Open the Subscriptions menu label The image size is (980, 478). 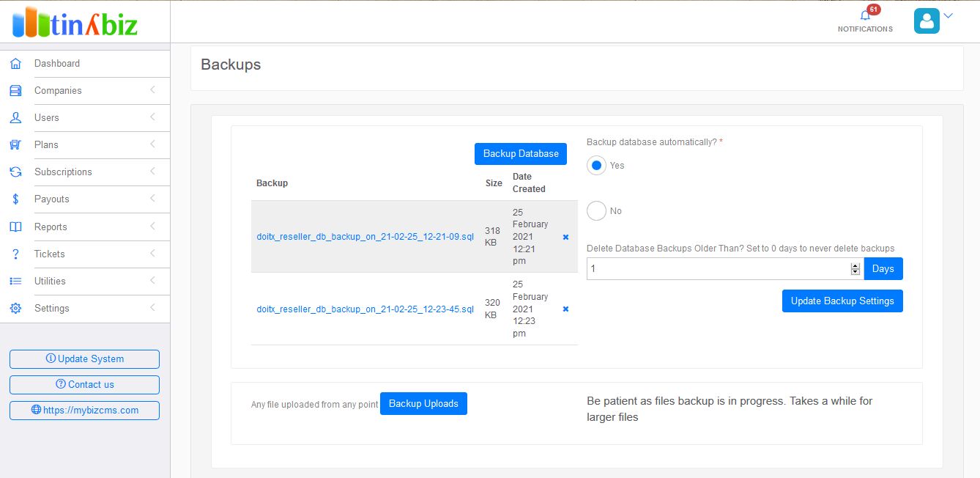pyautogui.click(x=63, y=172)
